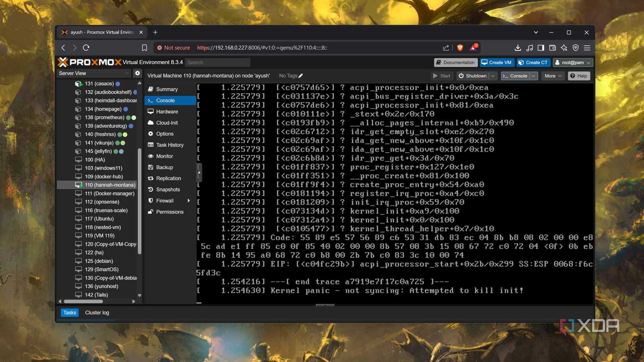Click the Create VM button
Image resolution: width=644 pixels, height=362 pixels.
click(496, 62)
